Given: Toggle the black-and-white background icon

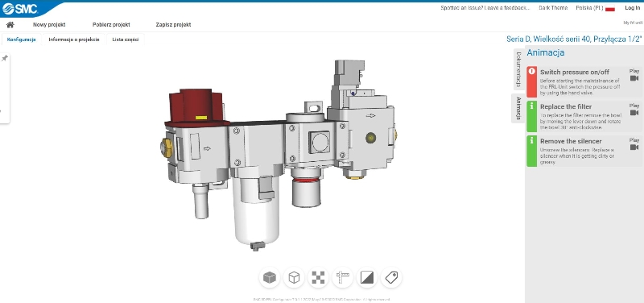Looking at the screenshot, I should [367, 278].
